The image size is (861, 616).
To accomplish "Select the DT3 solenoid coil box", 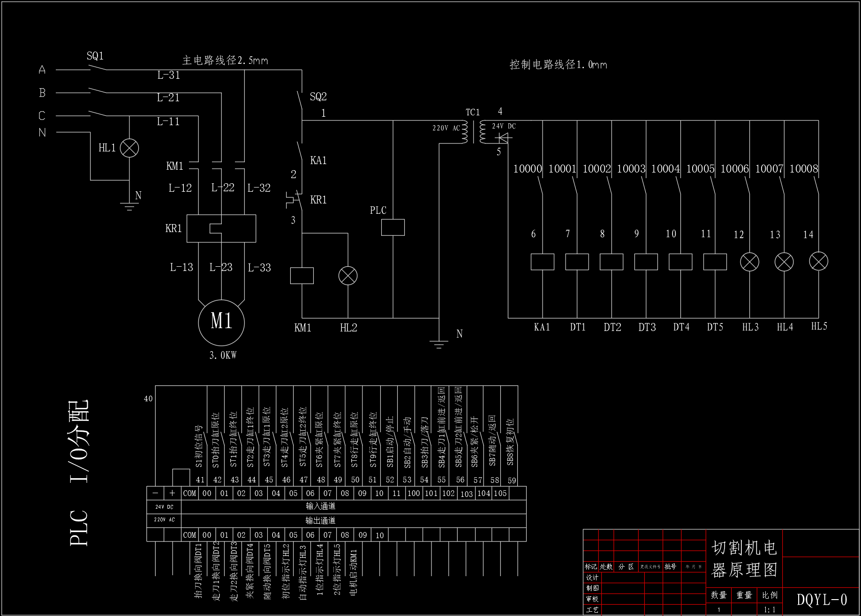I will 646,262.
